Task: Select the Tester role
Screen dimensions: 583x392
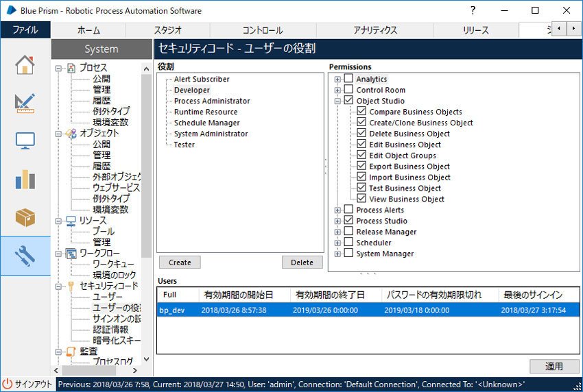Action: coord(185,145)
